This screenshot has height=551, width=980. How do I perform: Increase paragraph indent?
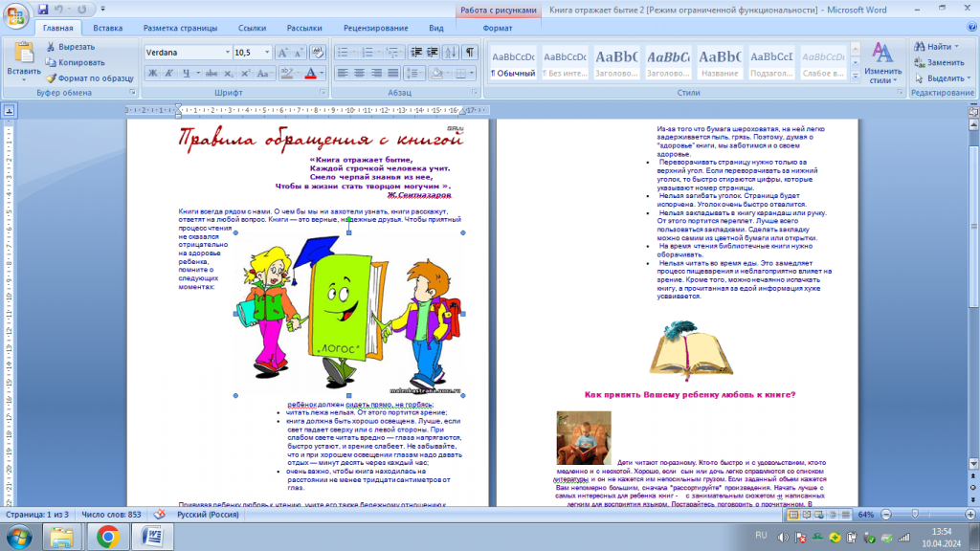(432, 53)
